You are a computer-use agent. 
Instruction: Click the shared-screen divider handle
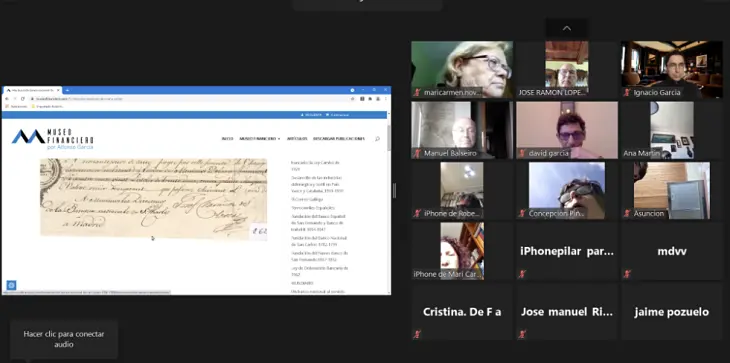click(x=394, y=190)
